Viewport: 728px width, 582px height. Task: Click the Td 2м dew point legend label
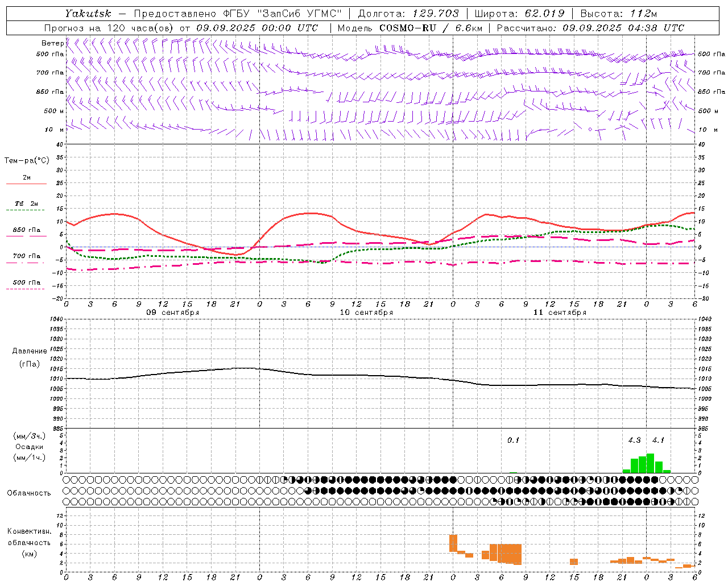(x=27, y=203)
